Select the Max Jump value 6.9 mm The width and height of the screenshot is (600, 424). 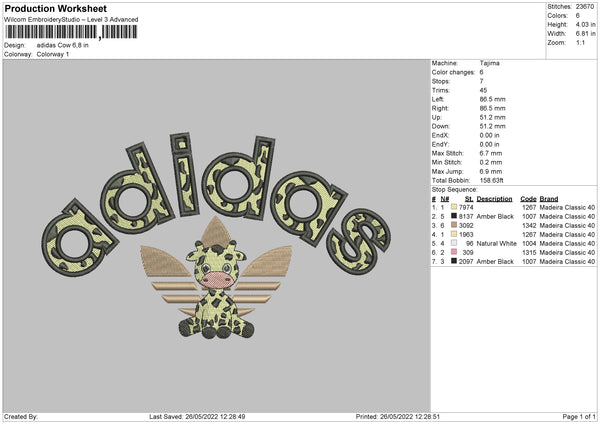coord(491,171)
